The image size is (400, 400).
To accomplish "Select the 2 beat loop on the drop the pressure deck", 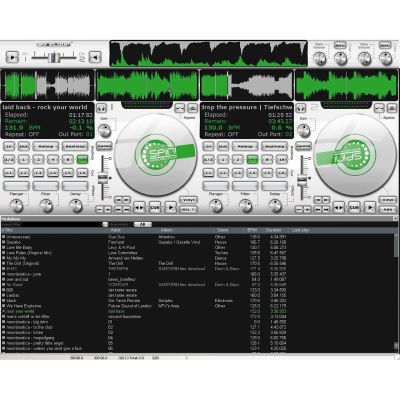I will click(238, 160).
